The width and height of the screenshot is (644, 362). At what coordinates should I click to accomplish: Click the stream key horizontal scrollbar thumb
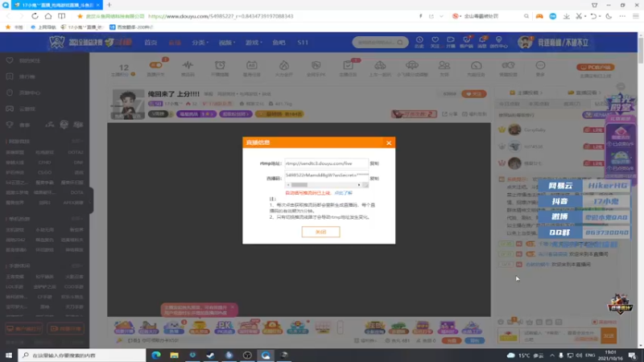(x=299, y=185)
